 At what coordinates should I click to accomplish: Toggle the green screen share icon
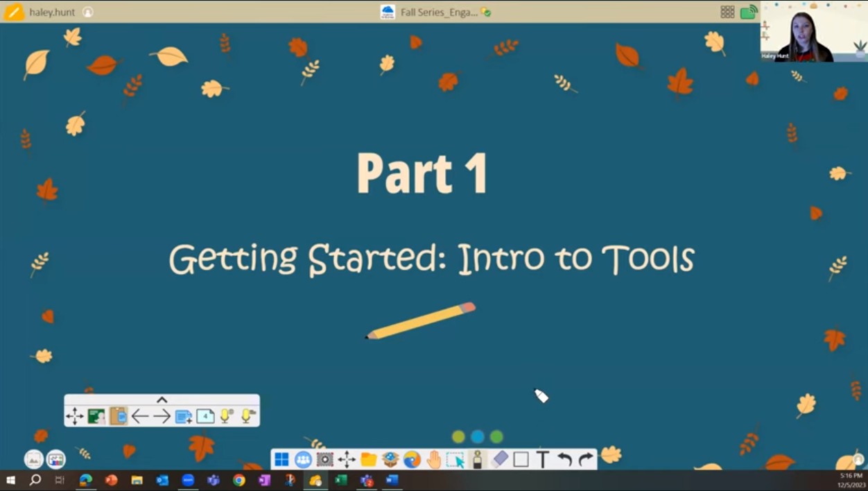click(749, 12)
